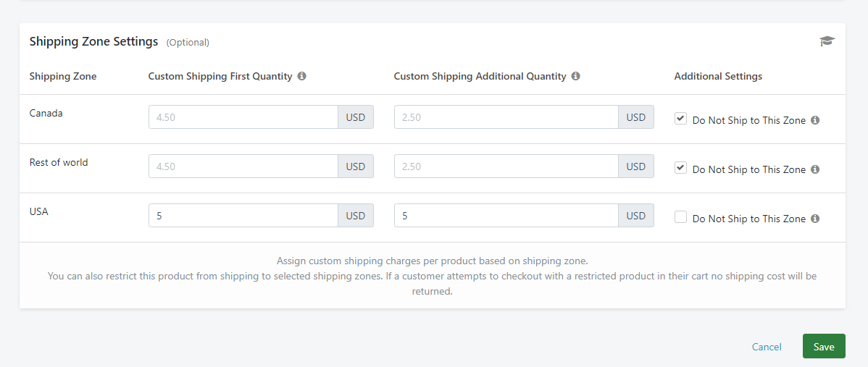Image resolution: width=868 pixels, height=367 pixels.
Task: Click USA first quantity shipping input
Action: click(x=243, y=216)
